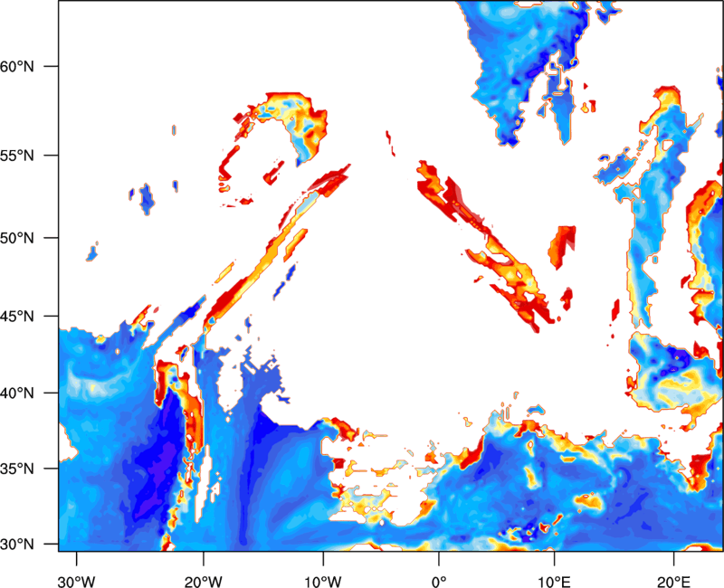Click the 30°N latitude label

click(x=16, y=545)
